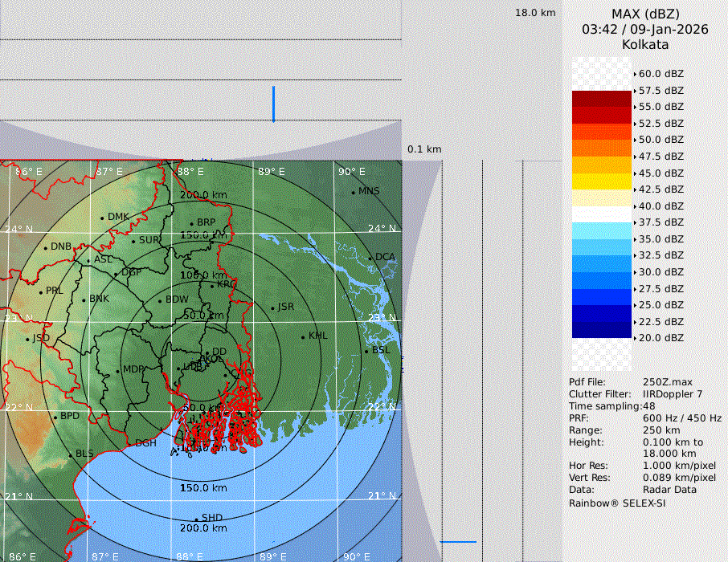Pick the BPD station dot

(x=55, y=417)
